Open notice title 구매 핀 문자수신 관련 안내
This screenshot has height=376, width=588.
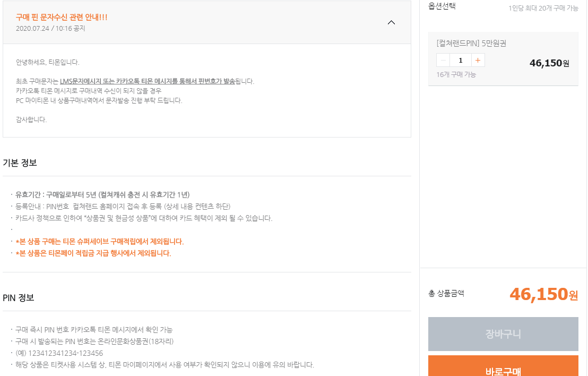pyautogui.click(x=62, y=18)
